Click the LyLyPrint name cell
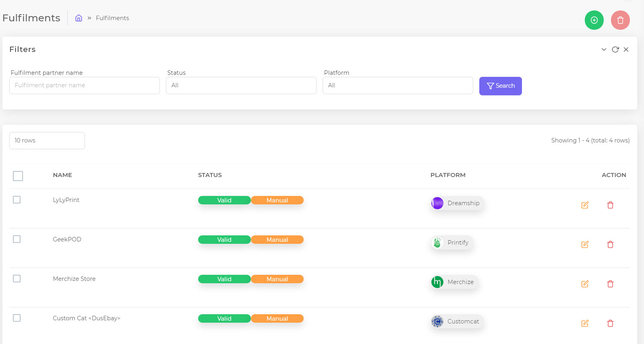This screenshot has height=344, width=644. [66, 200]
